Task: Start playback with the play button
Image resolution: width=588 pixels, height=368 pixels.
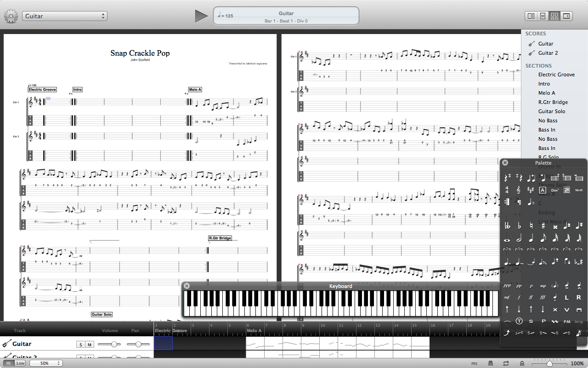Action: click(x=201, y=16)
